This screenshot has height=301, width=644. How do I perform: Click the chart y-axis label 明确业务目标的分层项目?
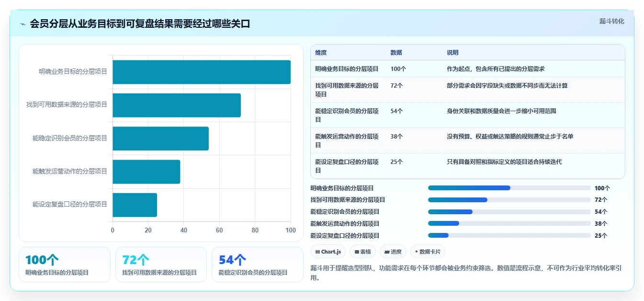73,72
